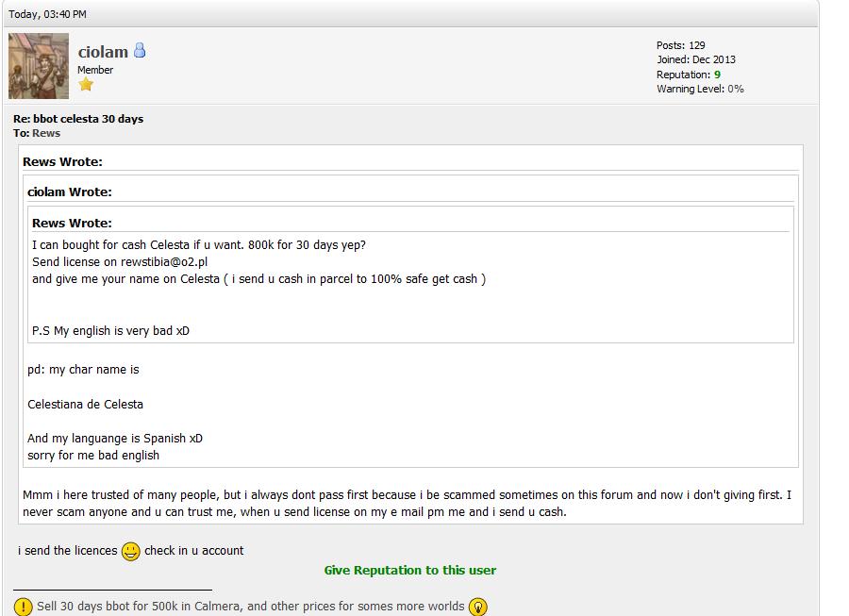Open the Rews recipient link after To:
Screen dimensions: 849x616
pyautogui.click(x=46, y=133)
